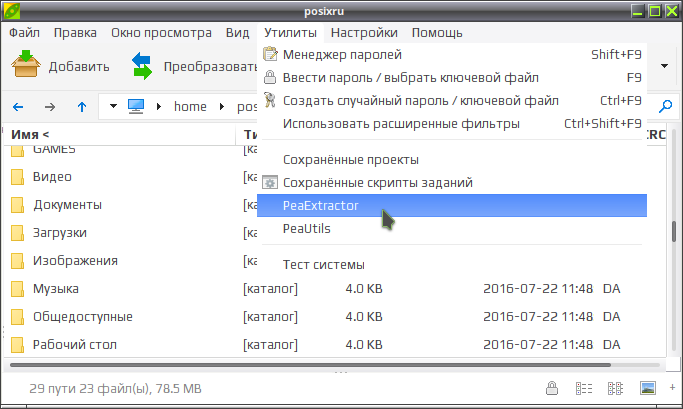Expand the breadcrumb arrow after home

[222, 106]
